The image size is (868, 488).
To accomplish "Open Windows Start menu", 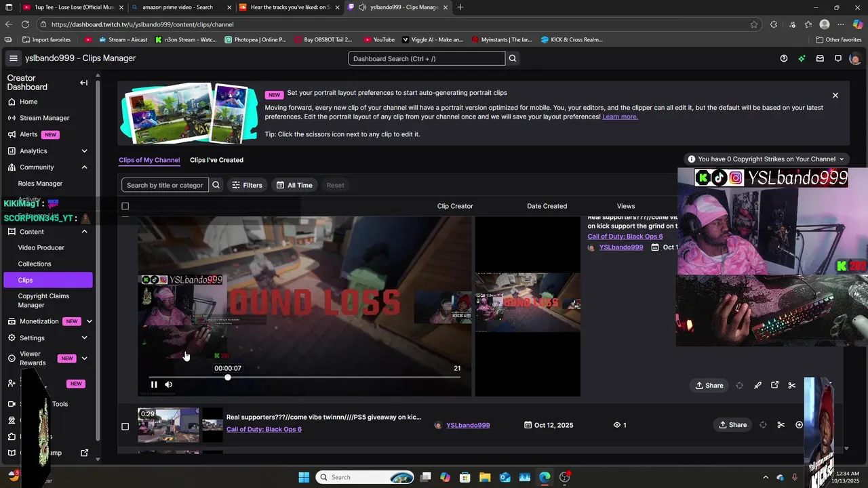I will pyautogui.click(x=304, y=477).
